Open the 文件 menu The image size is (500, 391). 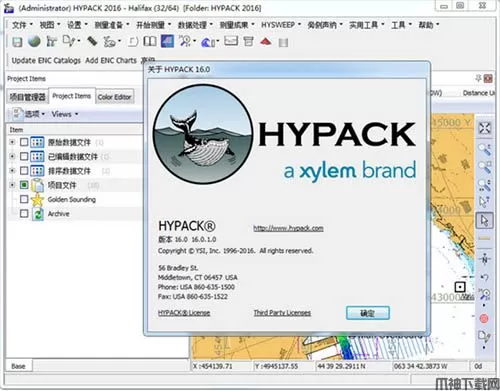point(22,25)
